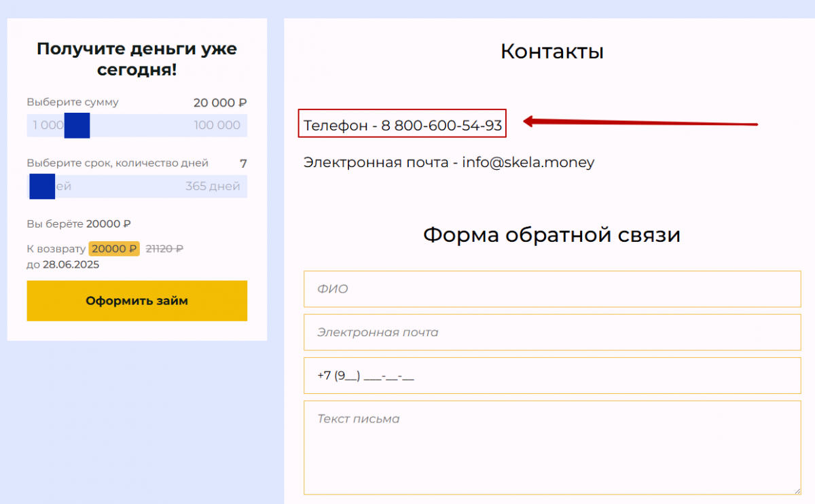Click the info@skela.money email address
Viewport: 815px width, 504px height.
click(x=528, y=162)
